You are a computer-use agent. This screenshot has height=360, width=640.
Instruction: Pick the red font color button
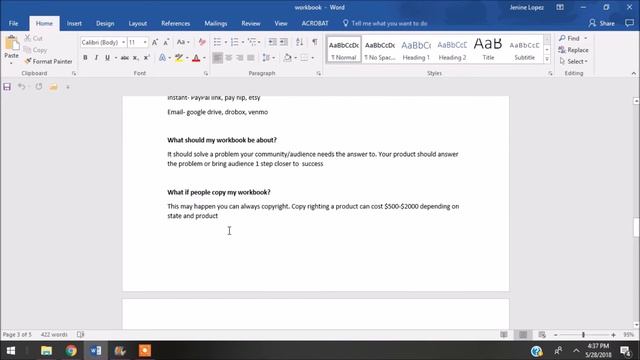[196, 58]
